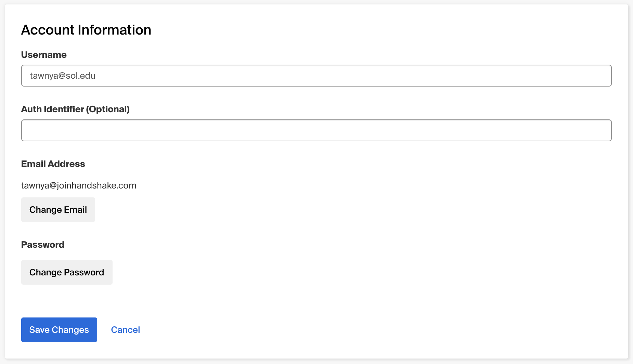Click the Change Password button
633x364 pixels.
point(67,272)
